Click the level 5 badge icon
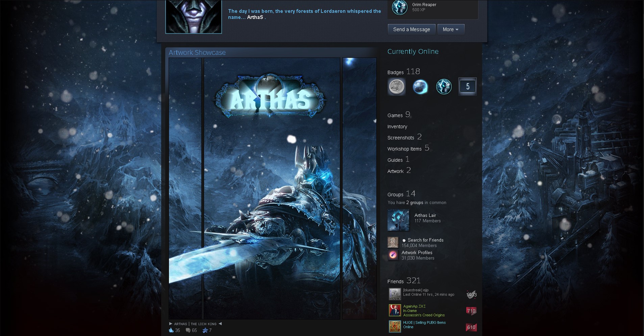Image resolution: width=644 pixels, height=336 pixels. point(468,86)
